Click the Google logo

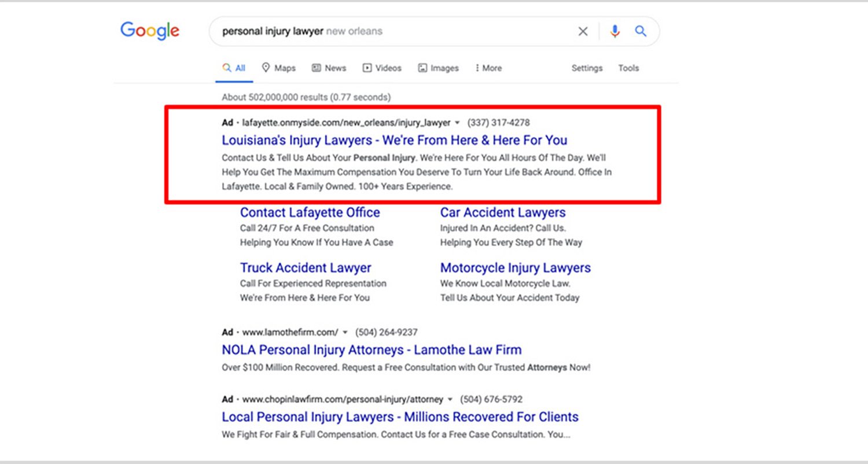(149, 31)
